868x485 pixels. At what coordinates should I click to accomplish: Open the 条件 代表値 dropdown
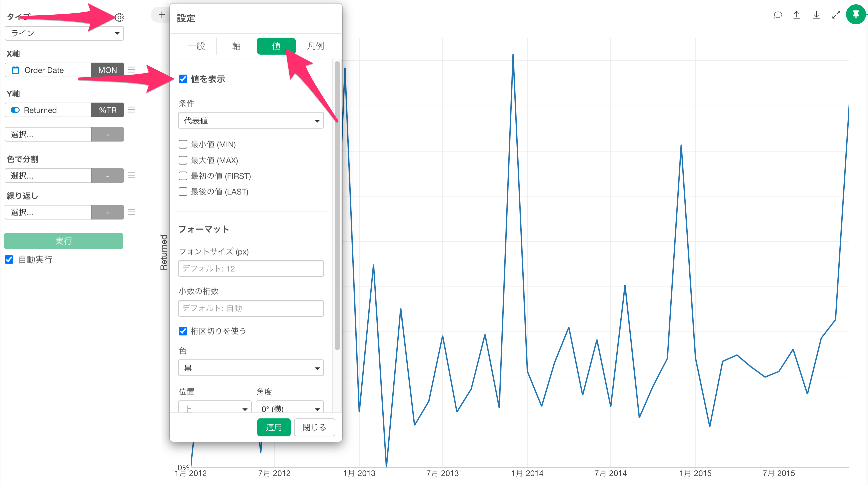point(251,121)
